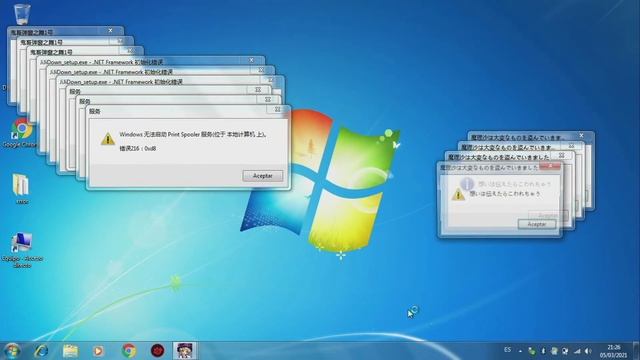Close the frontmost JJDown_setup.exe error window
This screenshot has width=640, height=360.
pyautogui.click(x=271, y=80)
